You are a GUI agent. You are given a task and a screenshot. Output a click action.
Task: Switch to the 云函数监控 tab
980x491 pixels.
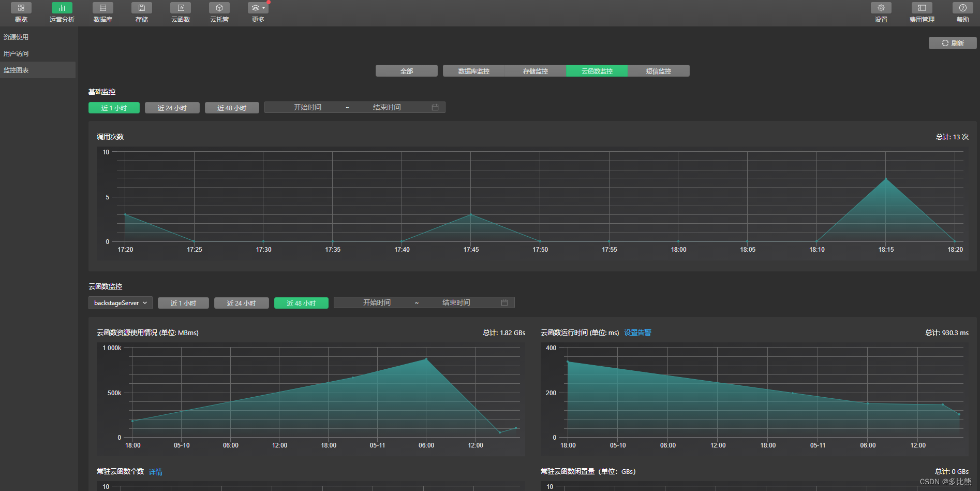(597, 71)
